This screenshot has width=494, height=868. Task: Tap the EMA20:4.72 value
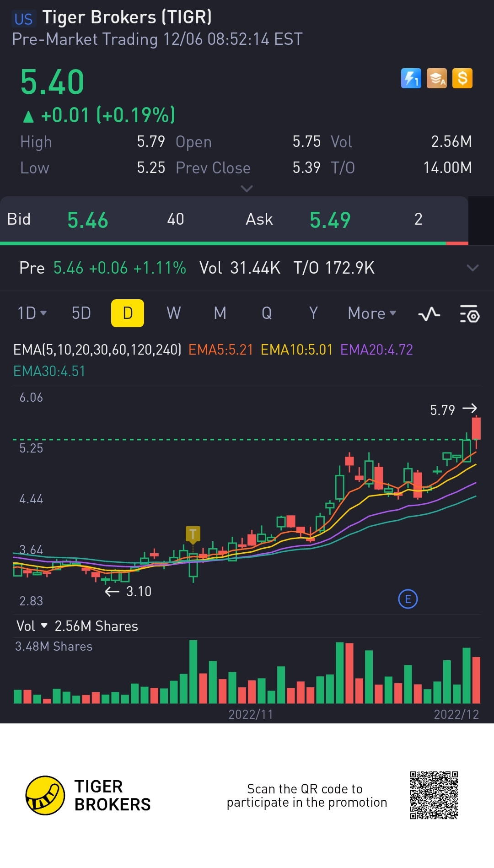coord(377,350)
